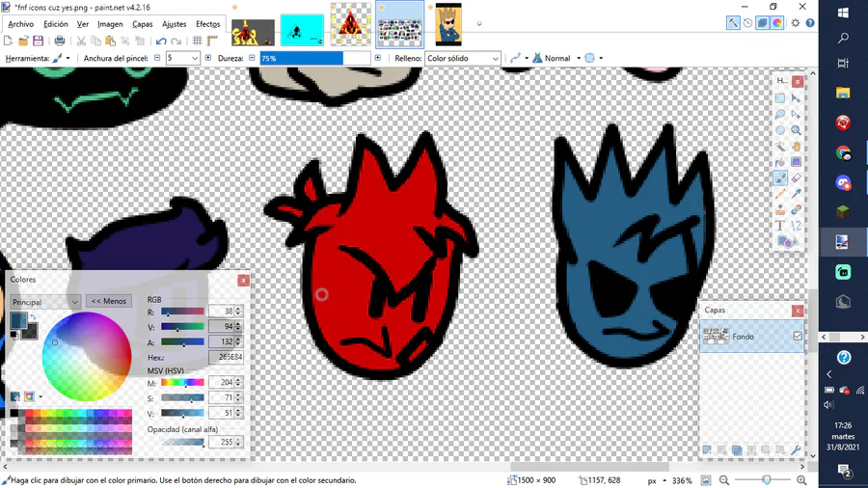Switch to the cyan background image thumbnail
Image resolution: width=868 pixels, height=488 pixels.
tap(302, 30)
